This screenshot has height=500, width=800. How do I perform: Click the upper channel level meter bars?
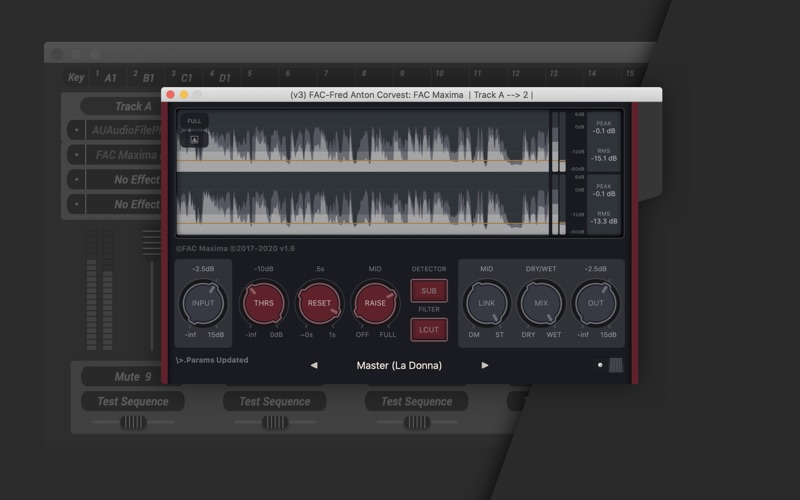(558, 141)
